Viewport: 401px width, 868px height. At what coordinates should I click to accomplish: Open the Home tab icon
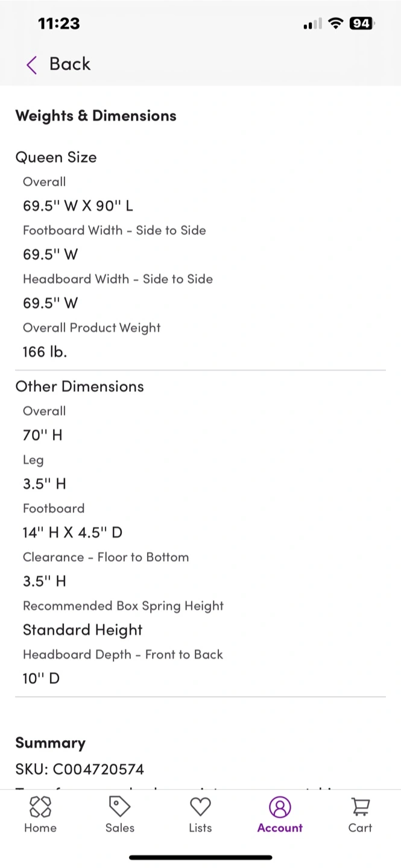(40, 807)
